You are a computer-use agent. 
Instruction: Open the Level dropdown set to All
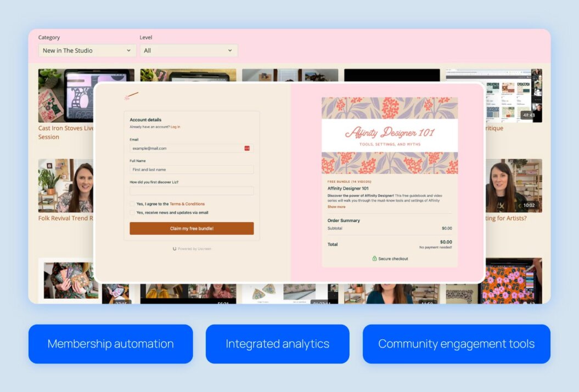(188, 50)
